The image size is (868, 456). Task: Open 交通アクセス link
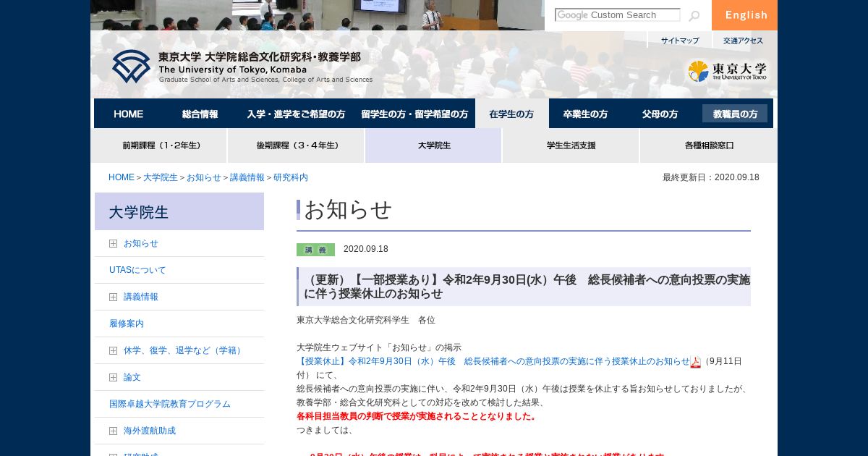coord(743,41)
